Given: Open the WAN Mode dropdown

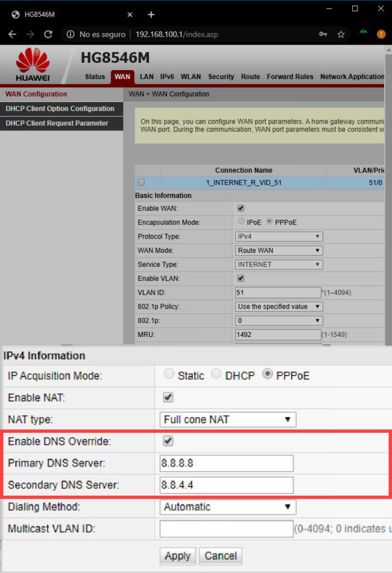Looking at the screenshot, I should (279, 251).
